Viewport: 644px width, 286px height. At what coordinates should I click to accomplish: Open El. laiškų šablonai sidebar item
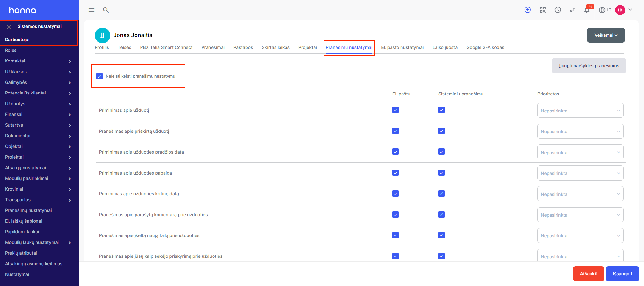[x=24, y=221]
